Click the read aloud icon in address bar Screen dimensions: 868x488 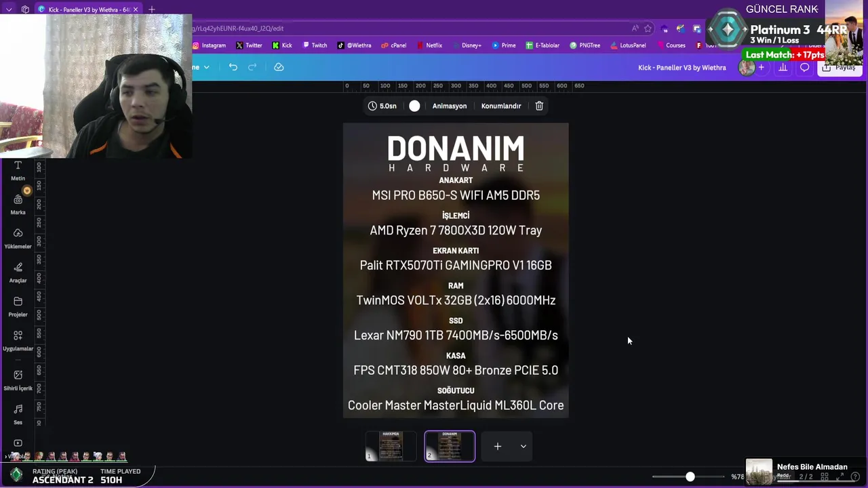click(x=635, y=28)
